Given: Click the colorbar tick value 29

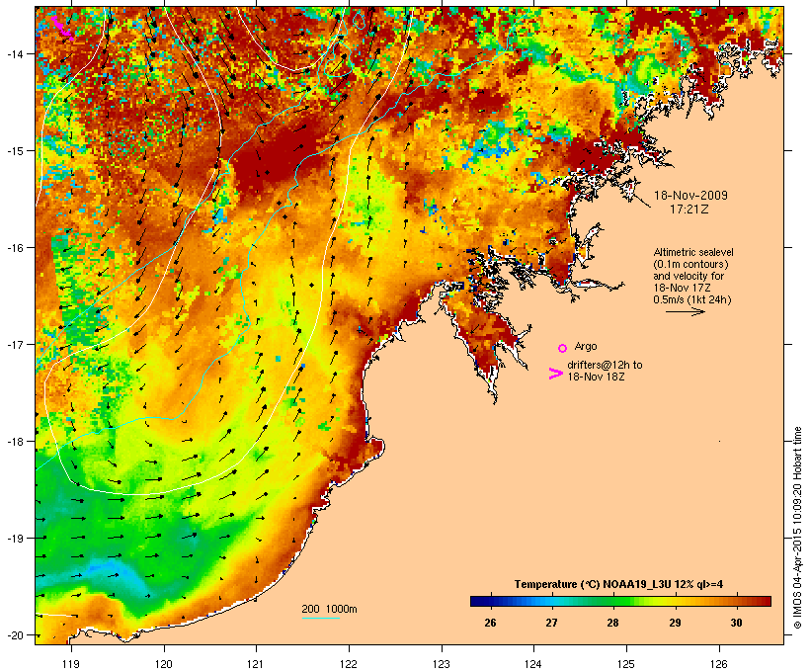Looking at the screenshot, I should tap(675, 623).
